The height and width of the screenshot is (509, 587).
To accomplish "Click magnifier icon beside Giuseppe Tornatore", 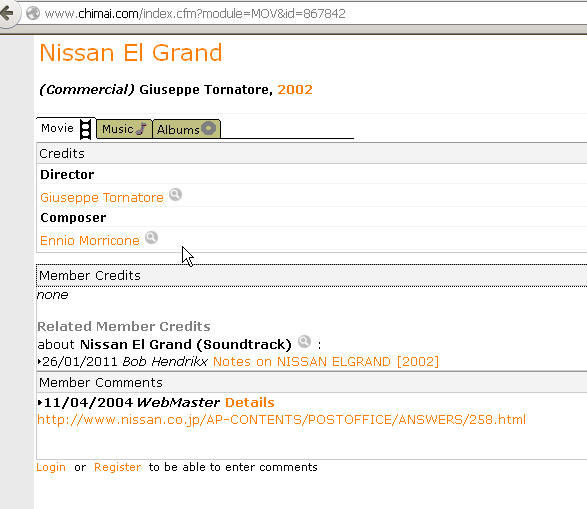I will coord(175,195).
